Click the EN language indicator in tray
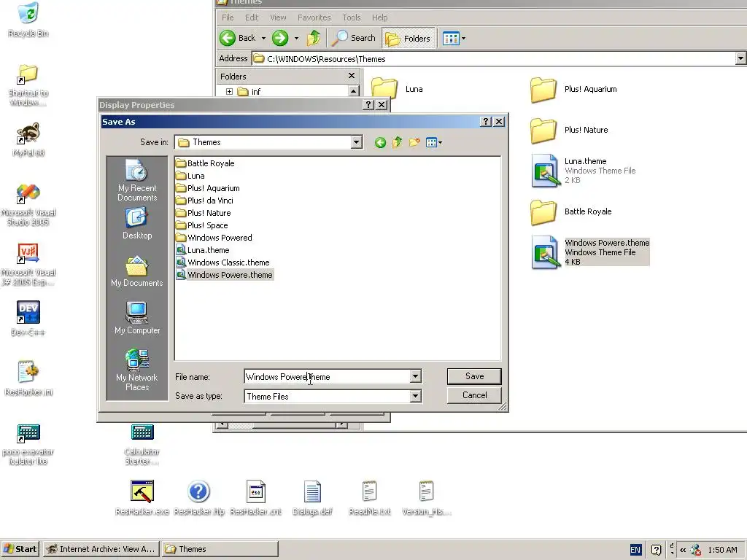Screen dimensions: 747x560 (635, 550)
